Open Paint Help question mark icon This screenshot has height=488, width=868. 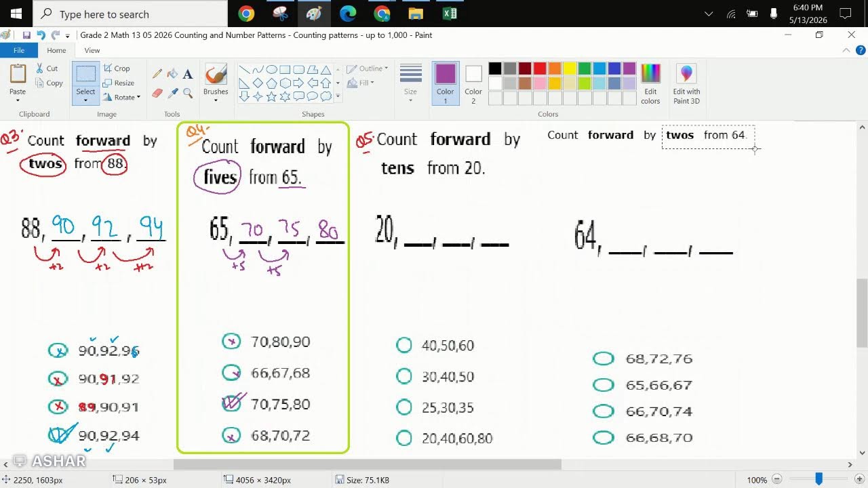coord(860,50)
